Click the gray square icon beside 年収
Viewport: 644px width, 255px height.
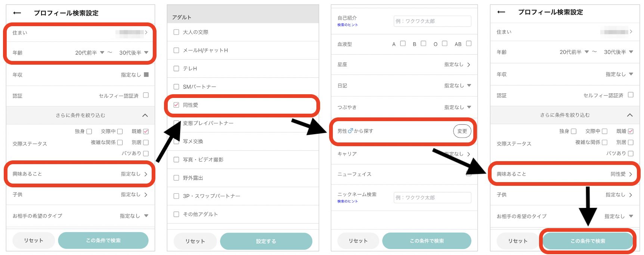146,75
